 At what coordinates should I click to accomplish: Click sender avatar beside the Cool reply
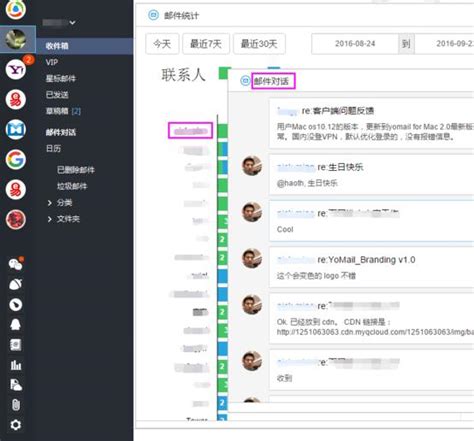pos(252,212)
